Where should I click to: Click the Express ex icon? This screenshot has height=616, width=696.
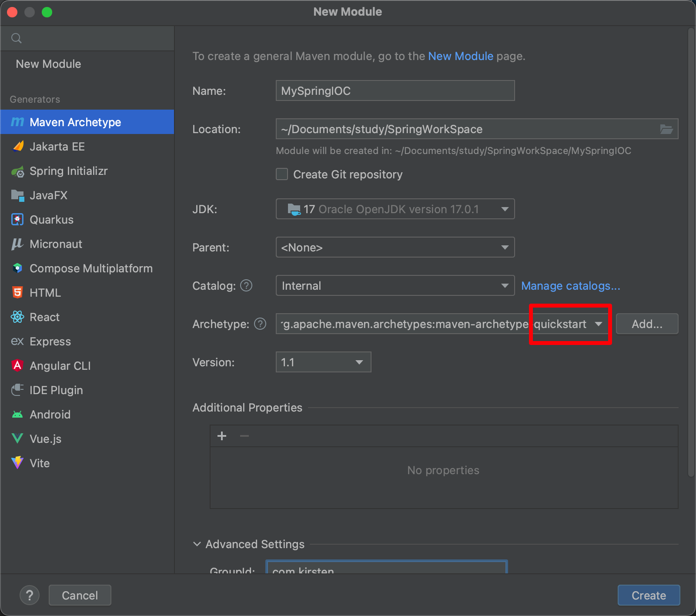pyautogui.click(x=17, y=341)
